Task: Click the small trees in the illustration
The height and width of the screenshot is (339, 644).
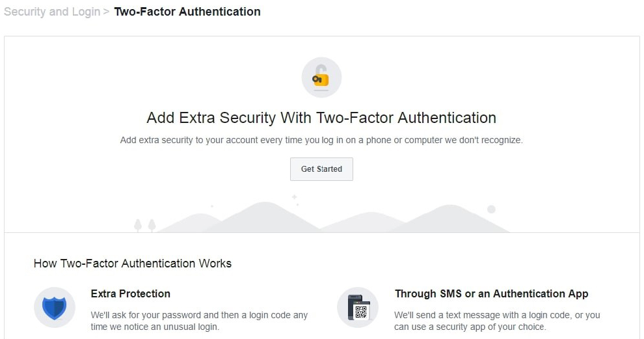Action: tap(144, 225)
